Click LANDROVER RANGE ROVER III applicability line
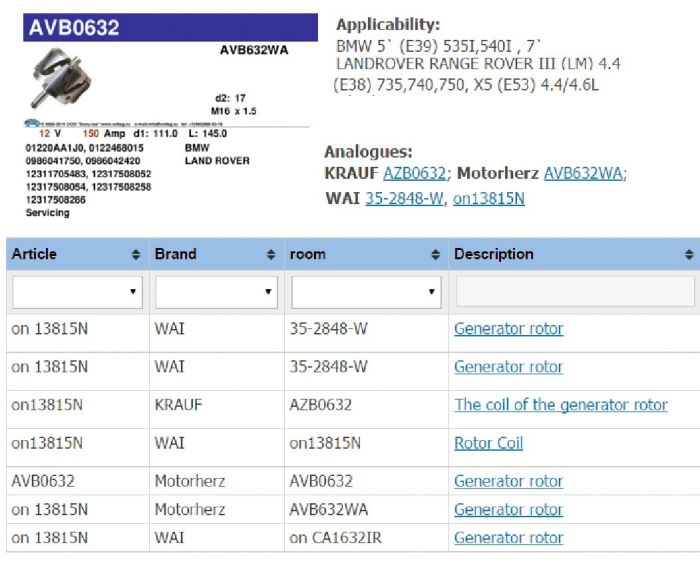The width and height of the screenshot is (700, 581). click(478, 64)
